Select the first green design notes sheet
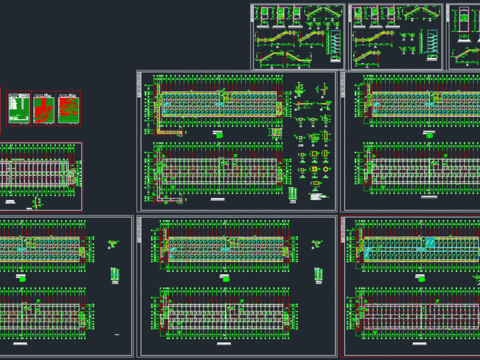480x360 pixels. pyautogui.click(x=19, y=109)
